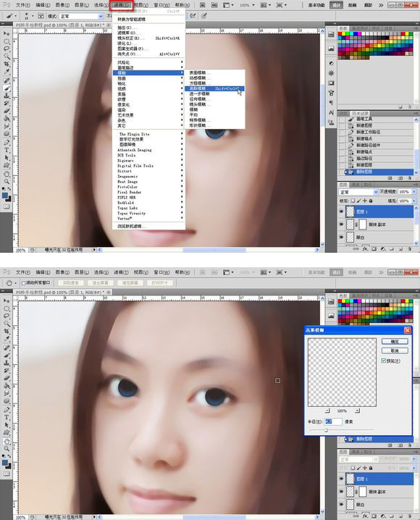
Task: Set history brush source beside 画笔工具 state
Action: click(343, 119)
